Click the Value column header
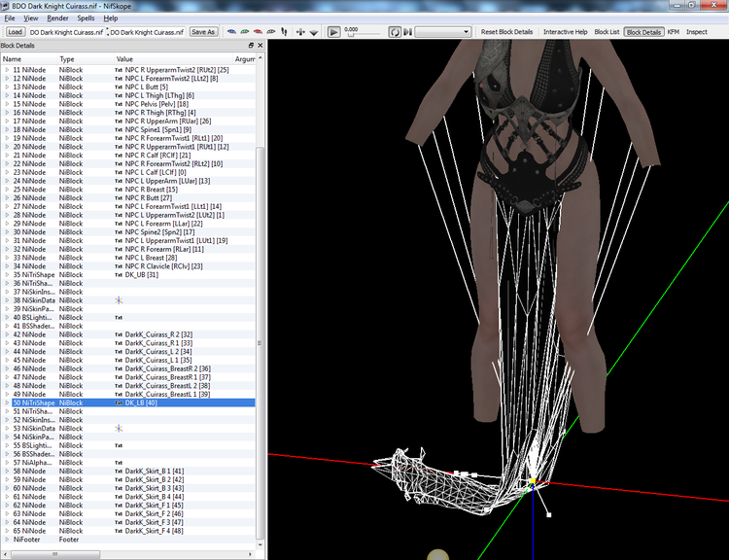The height and width of the screenshot is (560, 729). 173,59
